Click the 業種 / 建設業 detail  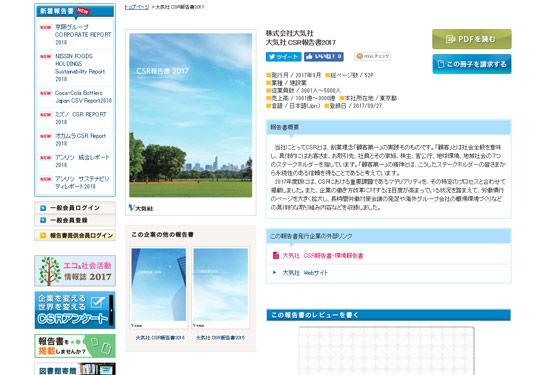287,83
